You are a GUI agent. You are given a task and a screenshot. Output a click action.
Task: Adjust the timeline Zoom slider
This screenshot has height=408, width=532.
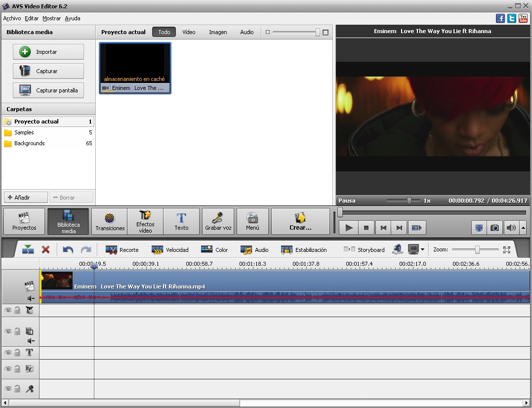pos(477,250)
